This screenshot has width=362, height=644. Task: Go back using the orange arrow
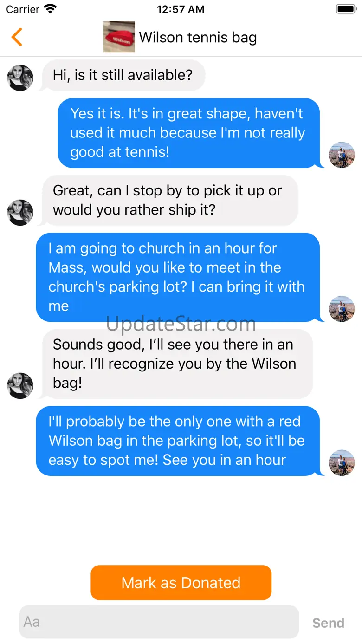click(17, 37)
